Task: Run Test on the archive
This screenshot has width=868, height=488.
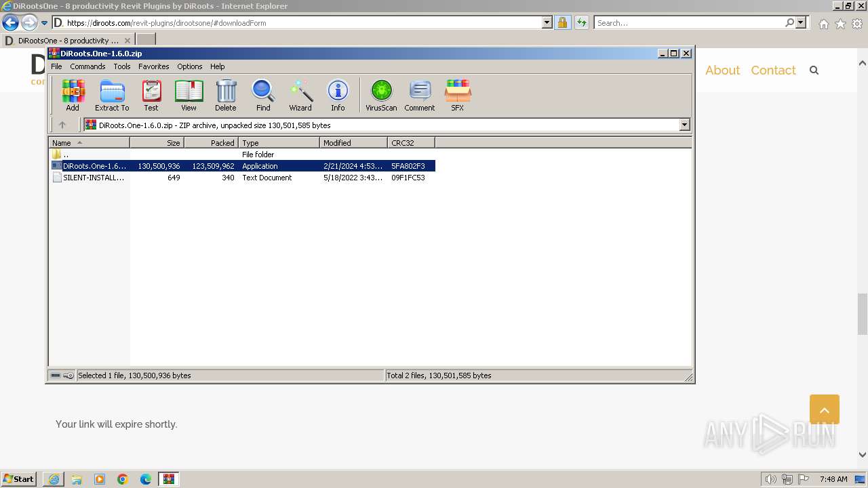Action: point(151,96)
